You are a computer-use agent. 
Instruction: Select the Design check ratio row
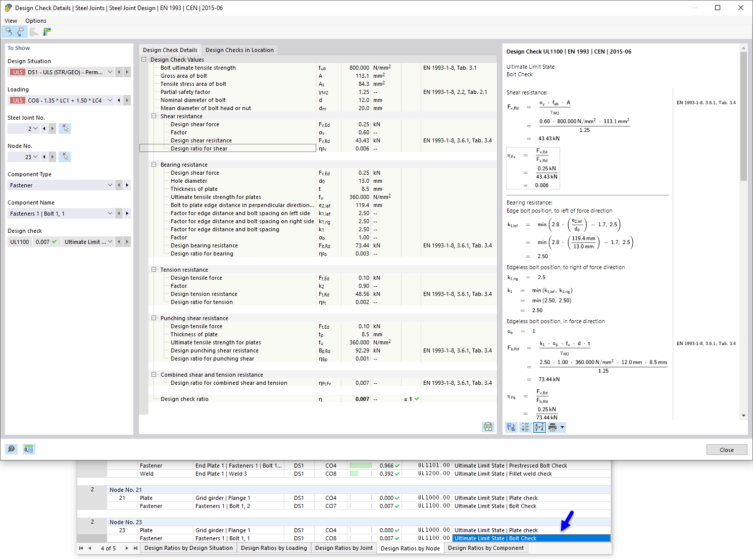[x=318, y=399]
